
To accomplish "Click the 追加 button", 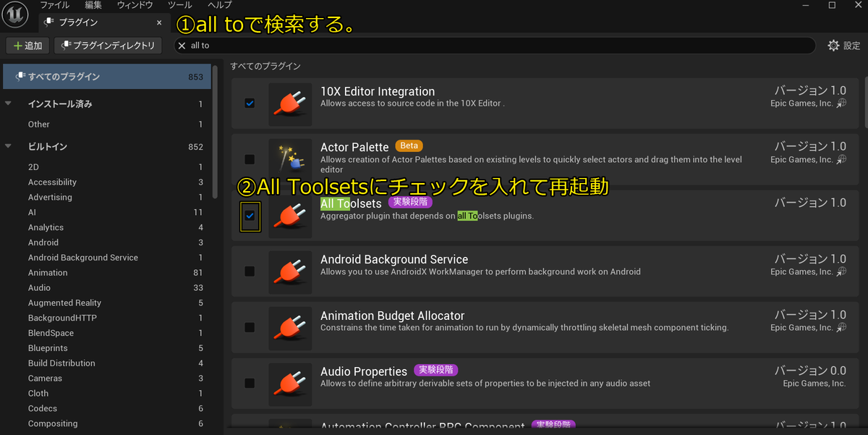I will tap(27, 46).
